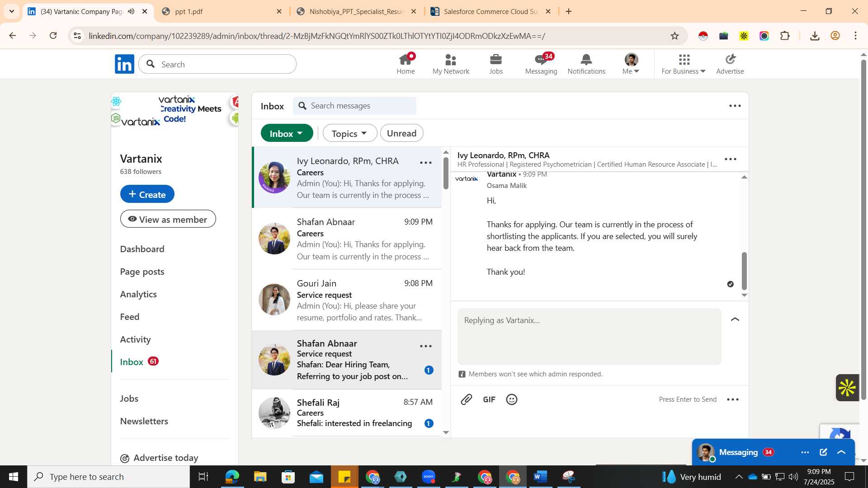Open inbox options three-dot menu at top
The image size is (868, 488).
[735, 106]
